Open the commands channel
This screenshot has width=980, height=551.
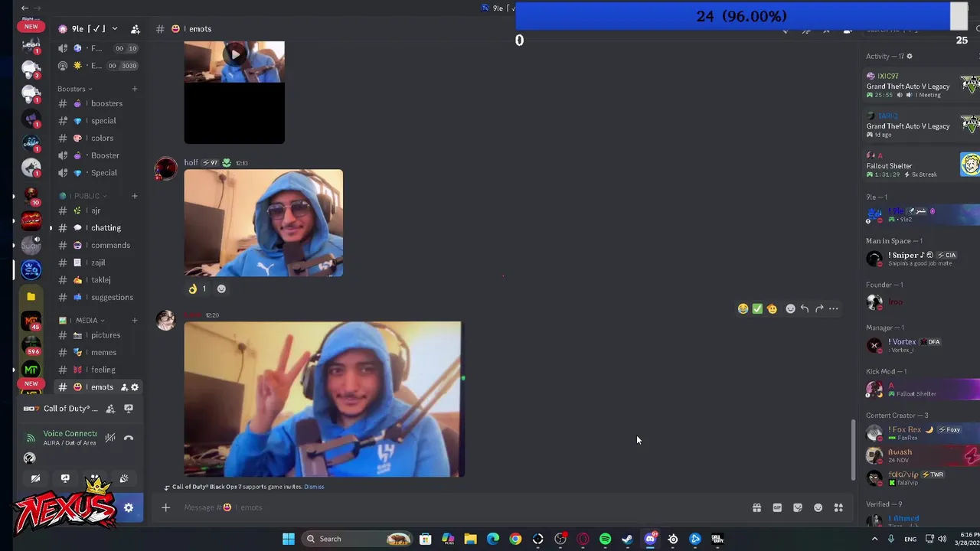tap(98, 245)
